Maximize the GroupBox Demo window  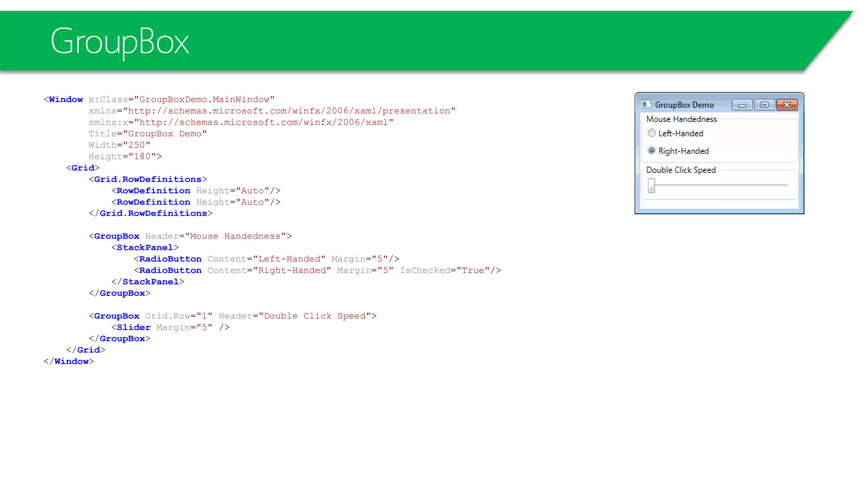765,105
